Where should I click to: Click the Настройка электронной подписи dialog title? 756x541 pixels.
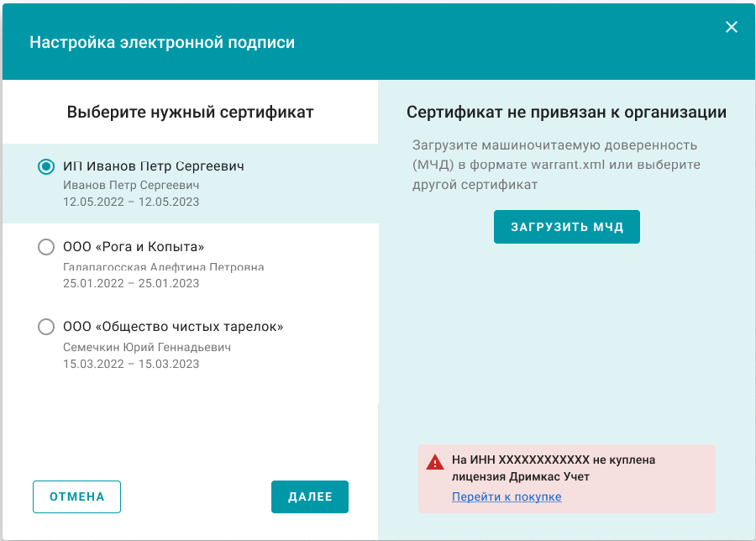[x=162, y=42]
